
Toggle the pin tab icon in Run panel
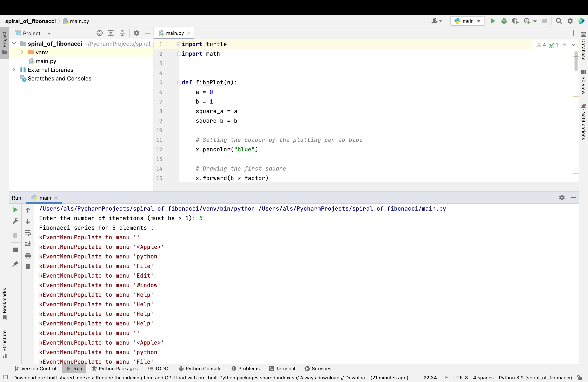pos(15,264)
